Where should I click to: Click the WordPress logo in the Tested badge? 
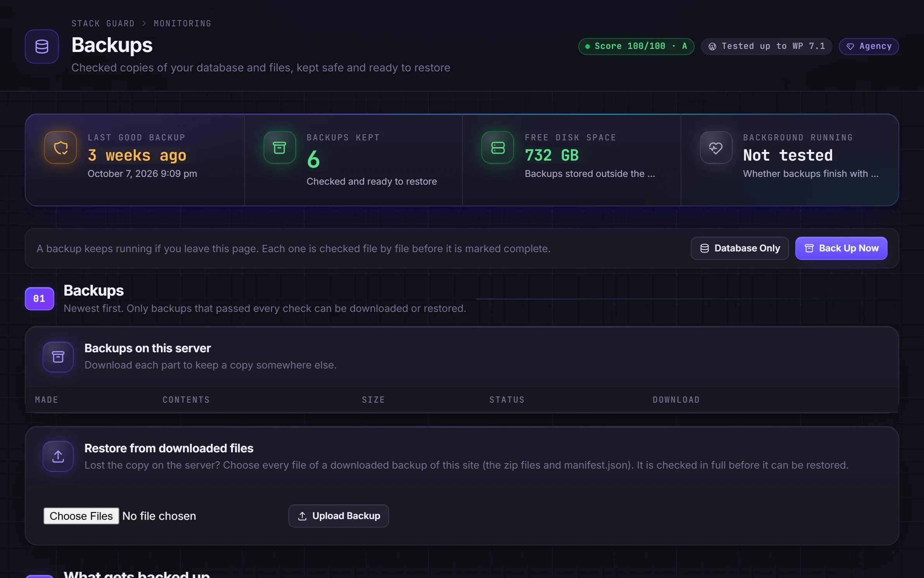712,47
